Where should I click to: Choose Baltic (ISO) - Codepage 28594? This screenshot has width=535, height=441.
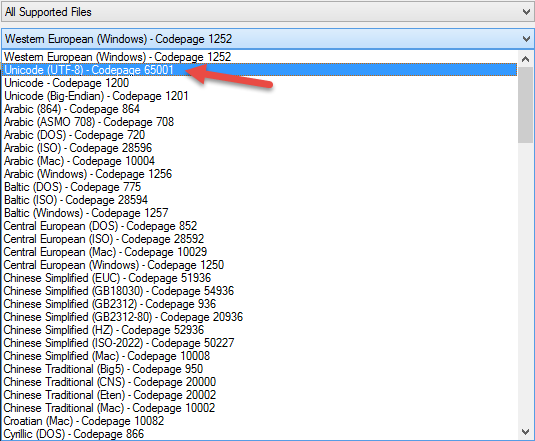pos(260,200)
